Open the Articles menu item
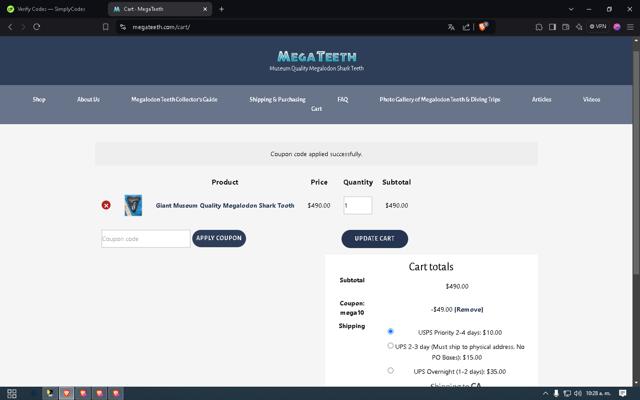This screenshot has width=640, height=400. [x=542, y=99]
